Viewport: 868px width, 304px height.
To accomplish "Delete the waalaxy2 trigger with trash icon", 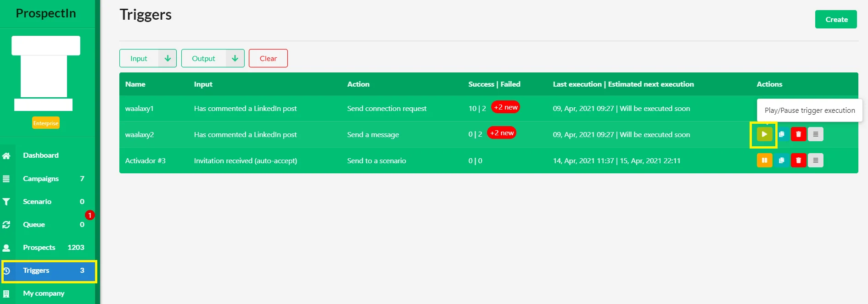I will 799,134.
